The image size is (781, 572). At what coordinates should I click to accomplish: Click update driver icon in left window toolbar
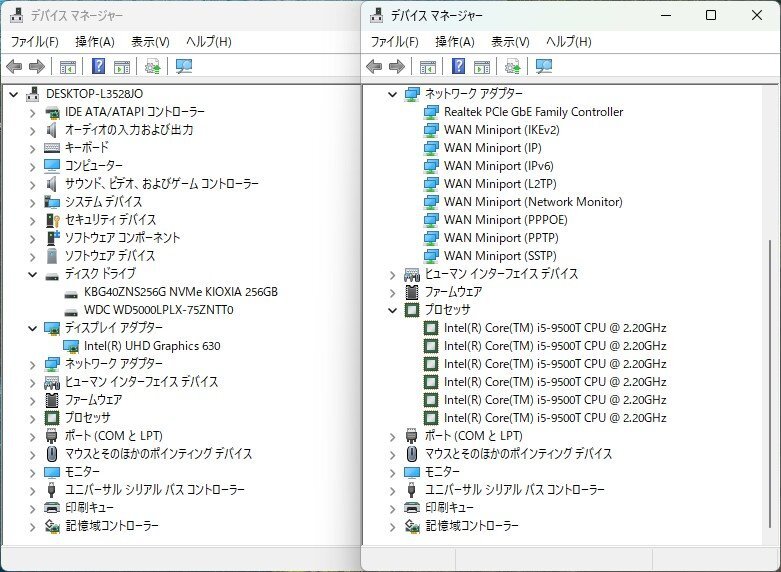tap(152, 66)
